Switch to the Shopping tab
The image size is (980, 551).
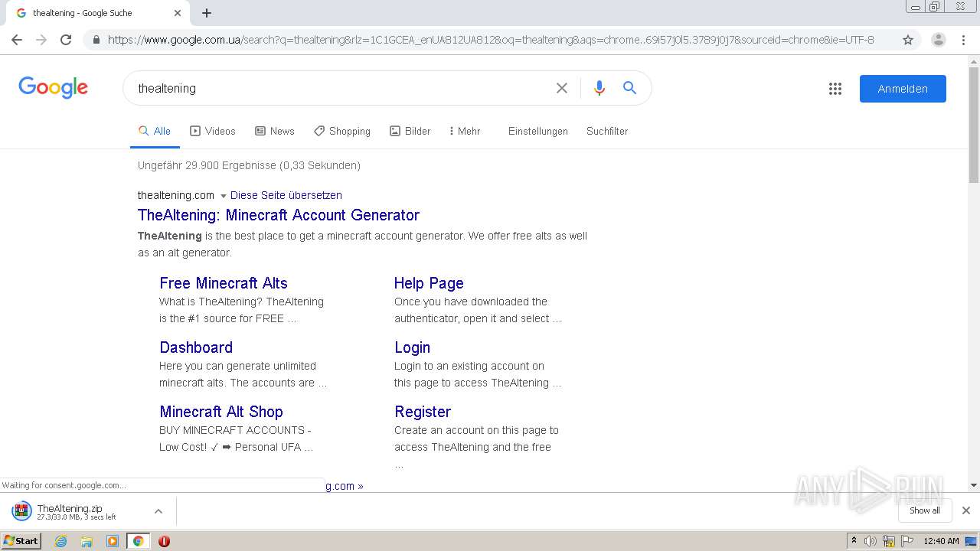tap(342, 131)
